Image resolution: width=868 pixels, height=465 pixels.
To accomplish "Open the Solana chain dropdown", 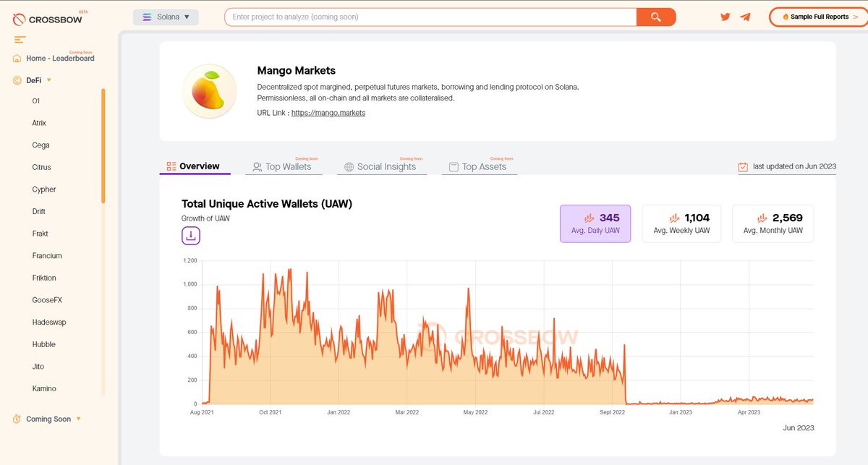I will pyautogui.click(x=166, y=17).
